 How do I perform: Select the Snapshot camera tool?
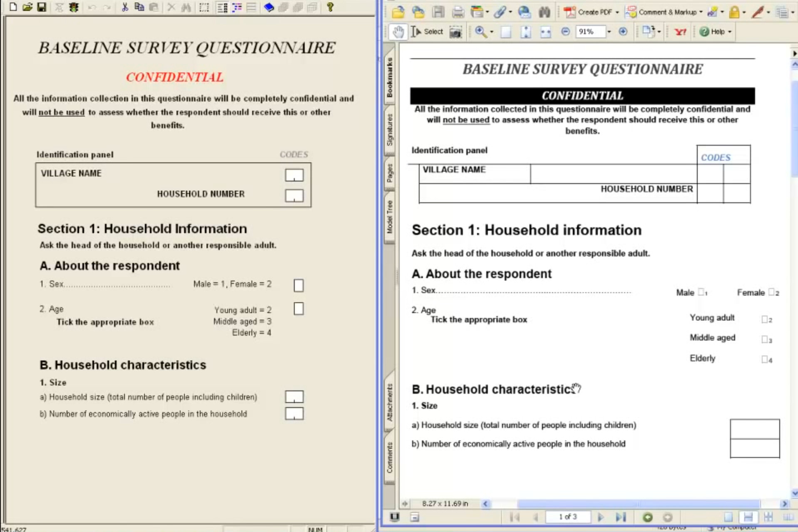pyautogui.click(x=455, y=32)
